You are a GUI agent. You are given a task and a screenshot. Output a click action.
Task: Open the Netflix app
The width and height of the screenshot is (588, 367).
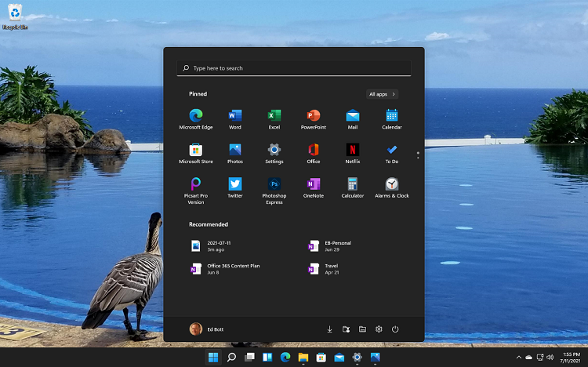pyautogui.click(x=353, y=151)
